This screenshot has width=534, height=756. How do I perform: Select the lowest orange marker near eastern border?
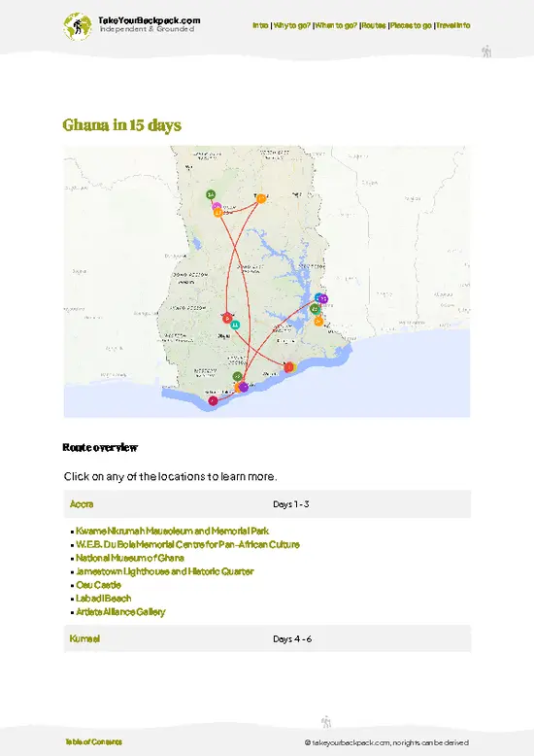(x=318, y=321)
